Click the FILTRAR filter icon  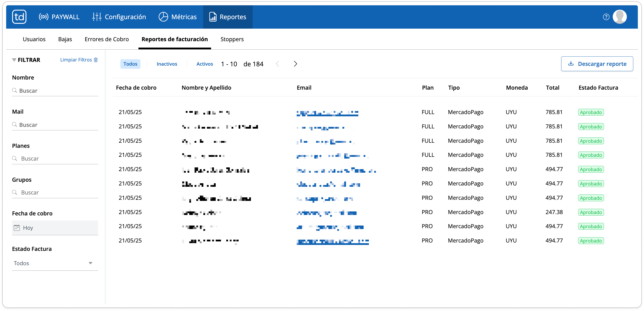(14, 60)
